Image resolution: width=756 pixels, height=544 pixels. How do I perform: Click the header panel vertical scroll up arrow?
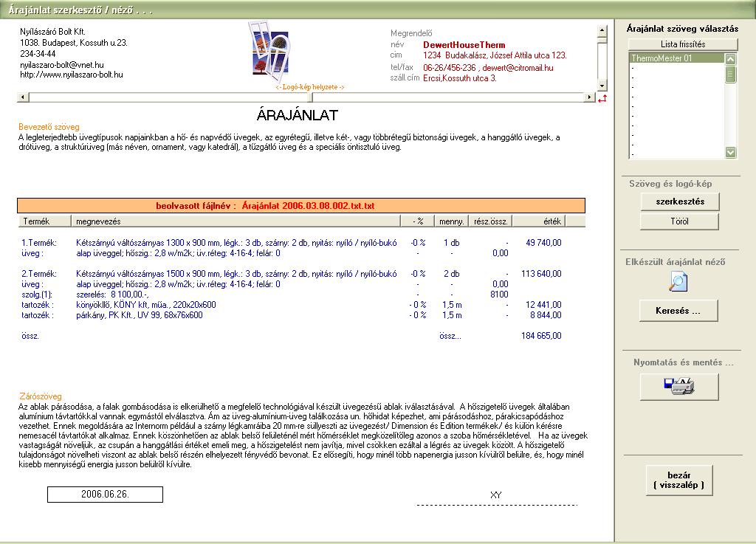[x=602, y=30]
